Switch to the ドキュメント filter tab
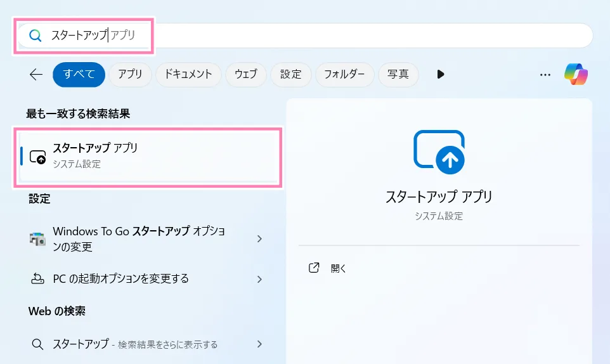Viewport: 610px width, 364px height. [x=188, y=74]
